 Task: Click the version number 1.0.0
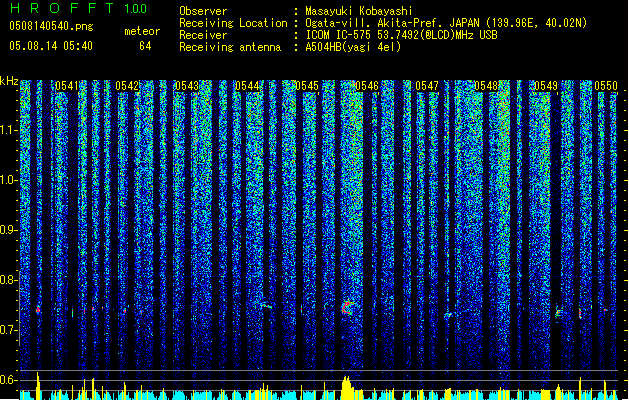pyautogui.click(x=135, y=9)
